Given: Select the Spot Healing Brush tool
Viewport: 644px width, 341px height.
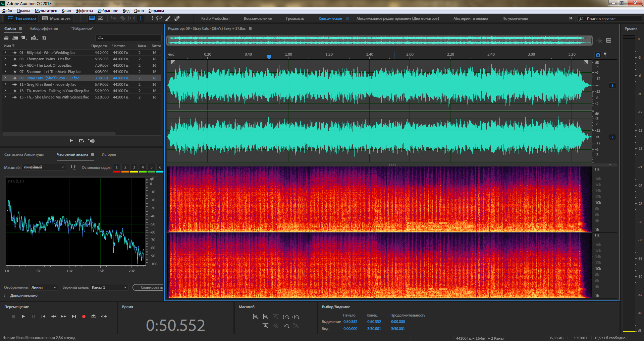Looking at the screenshot, I should [x=177, y=18].
